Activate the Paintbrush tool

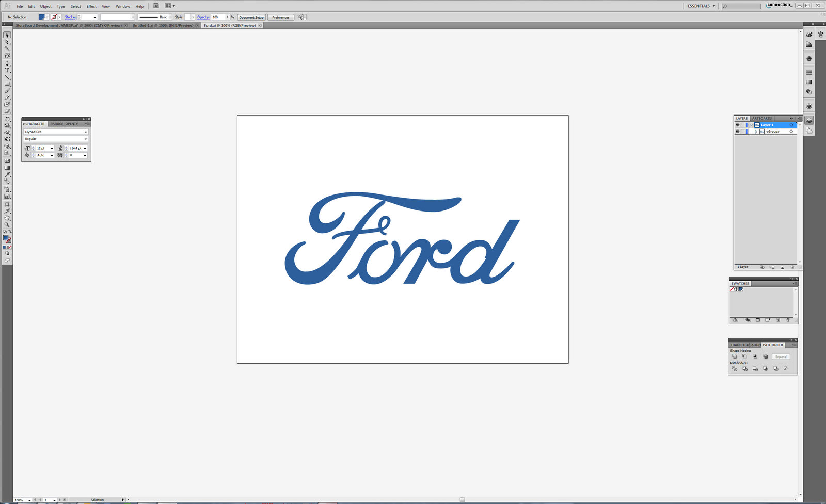click(7, 91)
